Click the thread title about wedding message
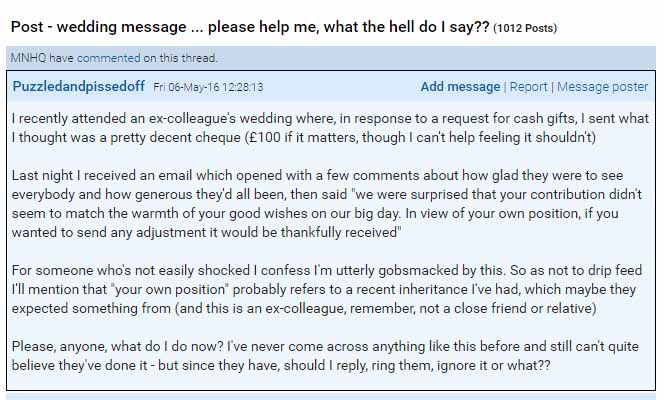The height and width of the screenshot is (400, 664). [x=250, y=27]
